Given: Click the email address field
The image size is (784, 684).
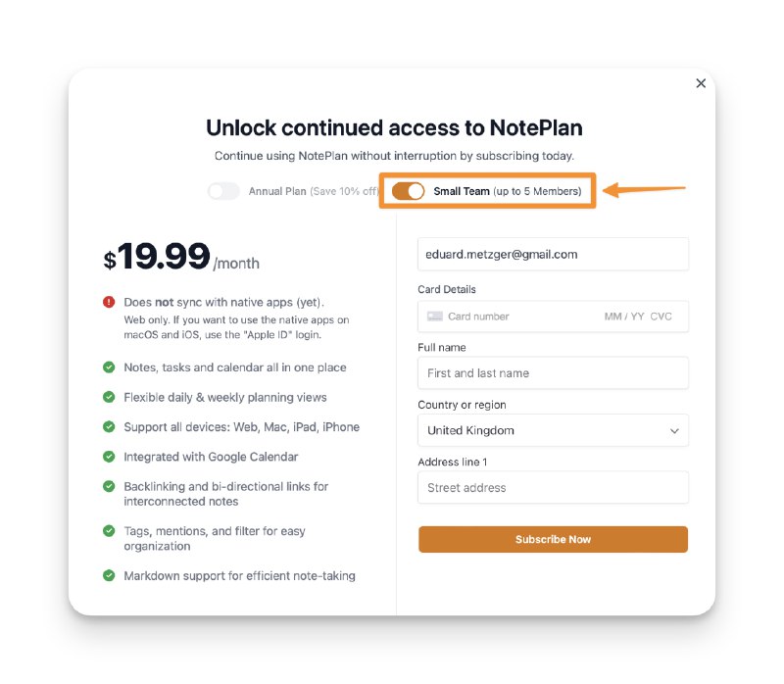Looking at the screenshot, I should (x=553, y=254).
